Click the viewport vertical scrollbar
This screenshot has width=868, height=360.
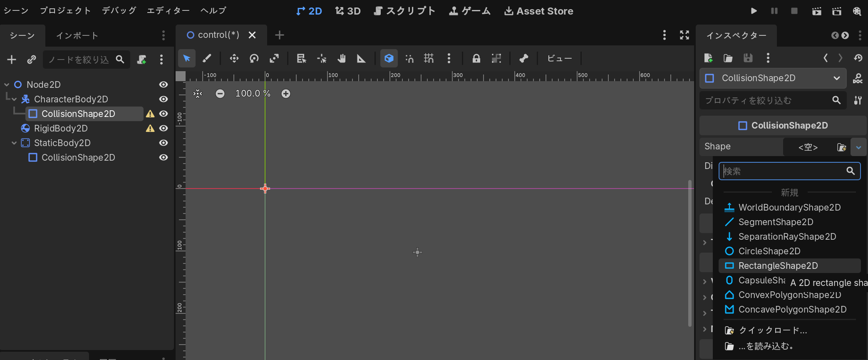click(x=689, y=253)
